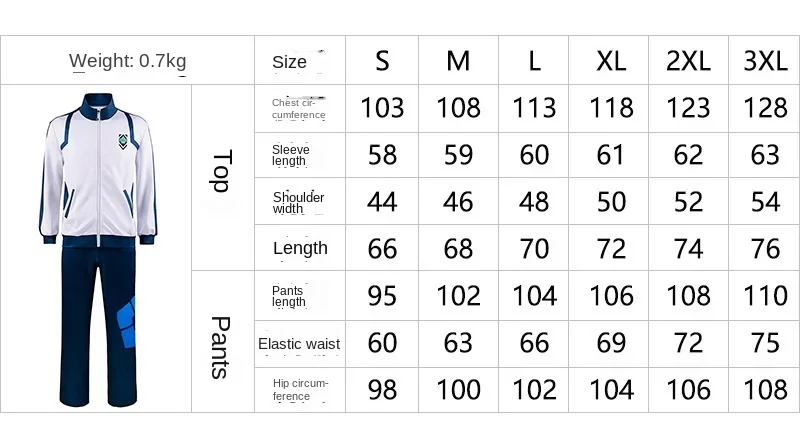Viewport: 800px width, 445px height.
Task: Click the tracksuit product image
Action: pos(98,250)
